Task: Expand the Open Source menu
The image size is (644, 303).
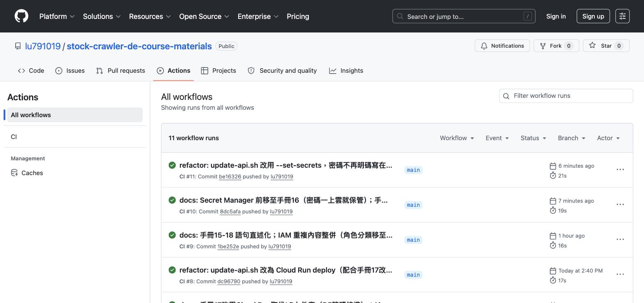Action: (204, 16)
